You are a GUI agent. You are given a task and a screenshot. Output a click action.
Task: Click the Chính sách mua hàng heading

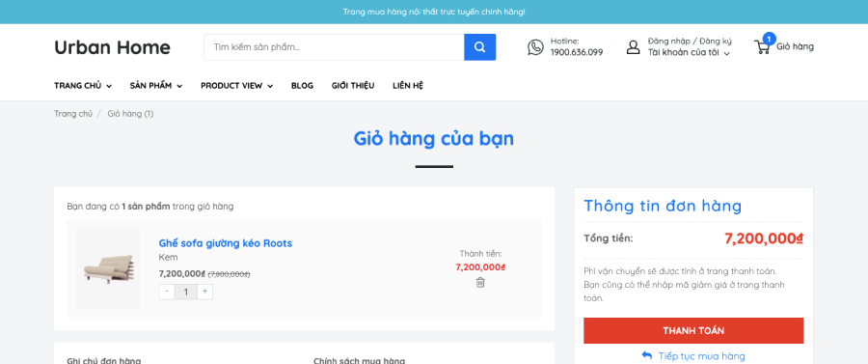coord(360,361)
